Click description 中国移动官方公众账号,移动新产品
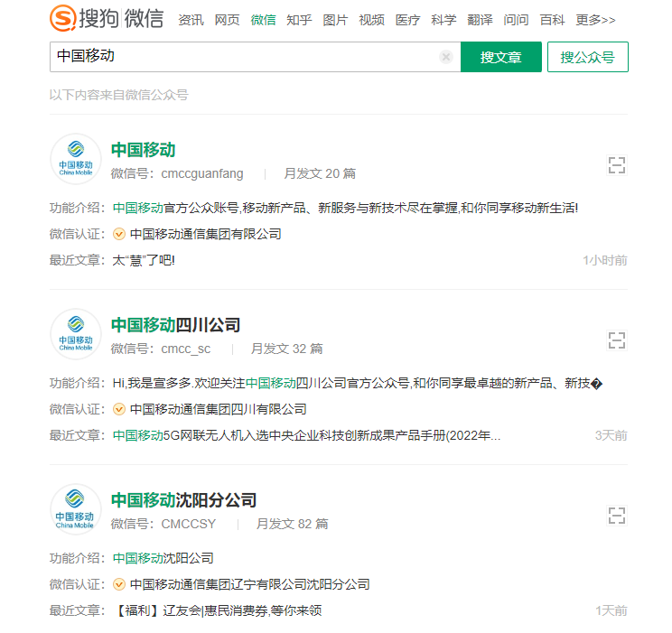This screenshot has height=633, width=672. 345,208
